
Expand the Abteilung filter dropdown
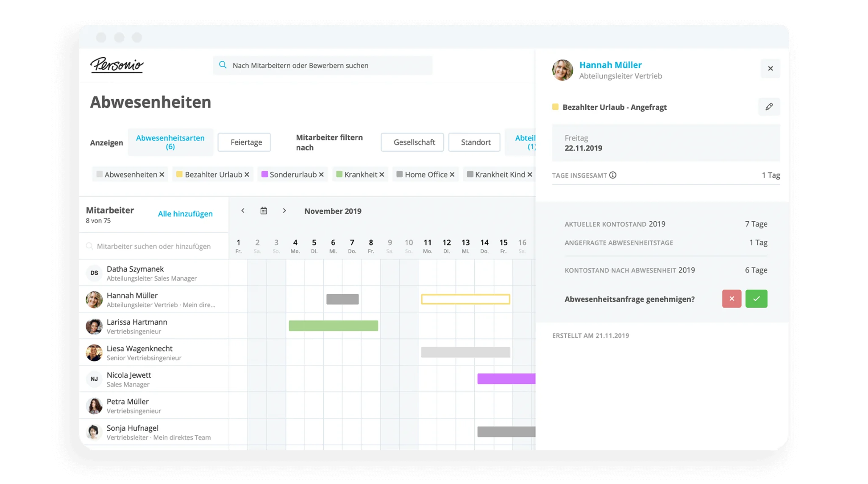(525, 142)
